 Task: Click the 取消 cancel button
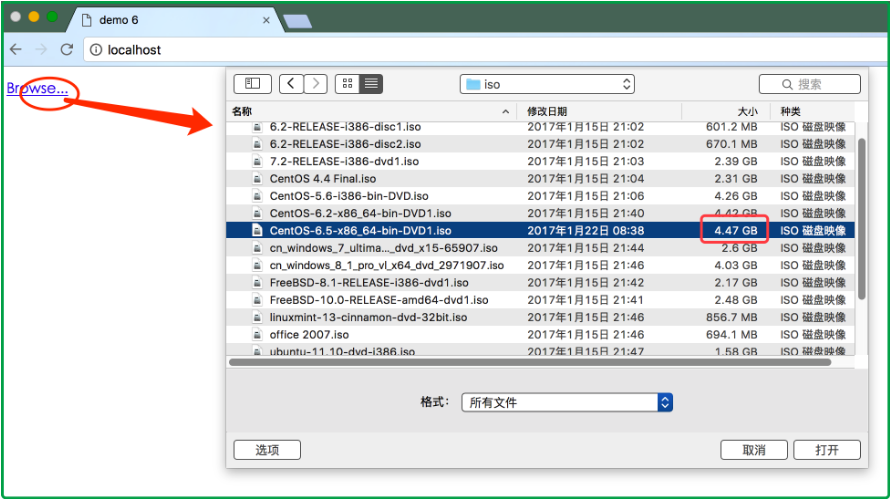coord(754,450)
